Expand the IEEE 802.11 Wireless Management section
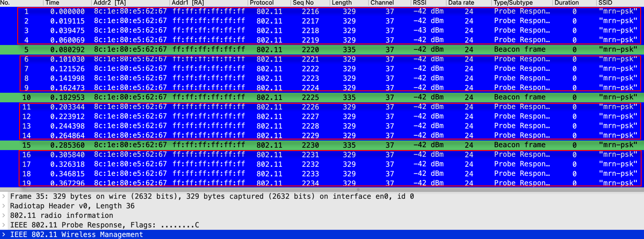This screenshot has height=239, width=644. [4, 235]
